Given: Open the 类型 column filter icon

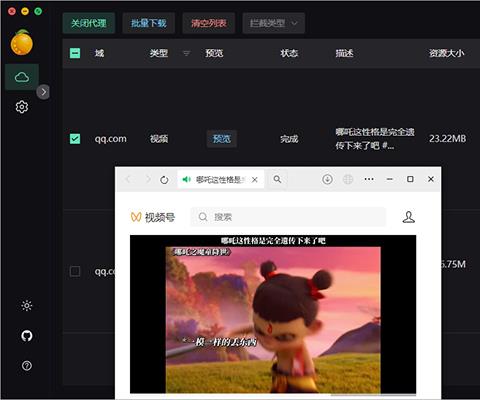Looking at the screenshot, I should click(187, 53).
